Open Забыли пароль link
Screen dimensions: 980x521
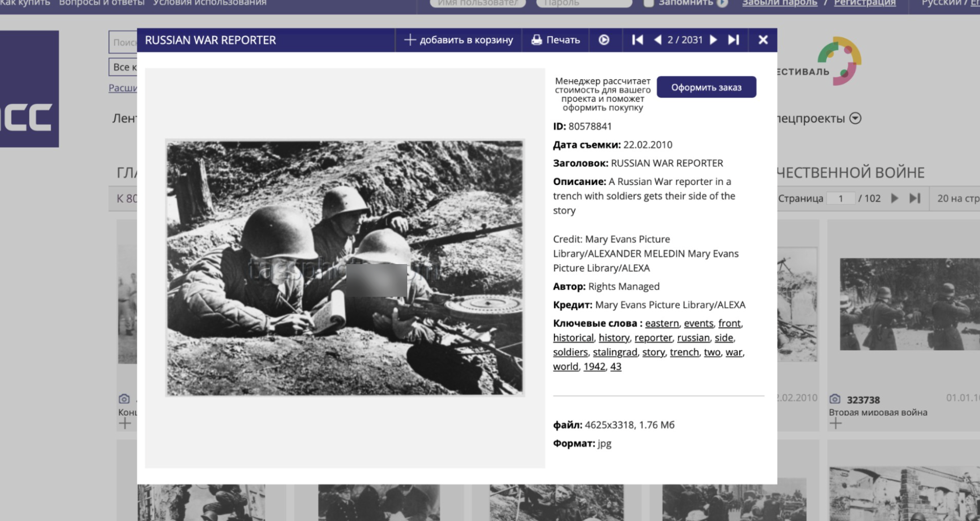(780, 3)
